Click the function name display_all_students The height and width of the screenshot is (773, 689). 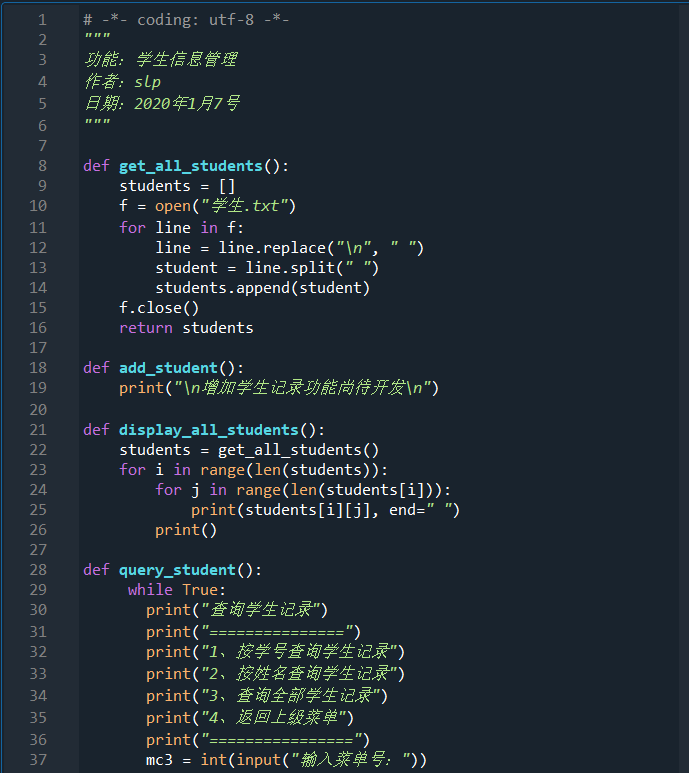click(x=209, y=430)
